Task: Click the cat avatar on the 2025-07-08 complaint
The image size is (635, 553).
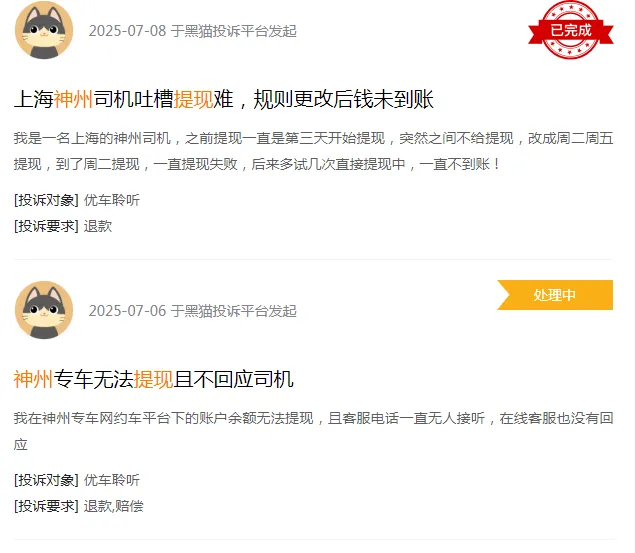Action: tap(44, 30)
